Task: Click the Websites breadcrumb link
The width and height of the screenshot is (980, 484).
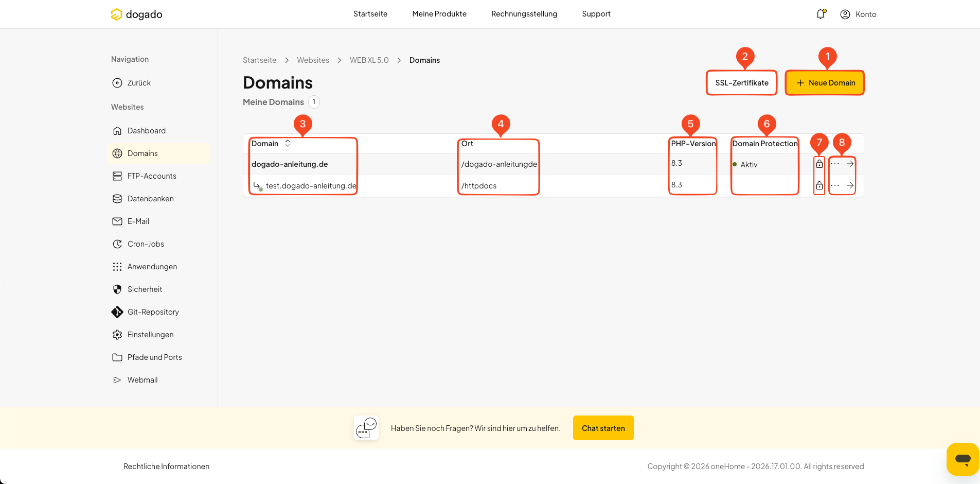Action: (x=313, y=60)
